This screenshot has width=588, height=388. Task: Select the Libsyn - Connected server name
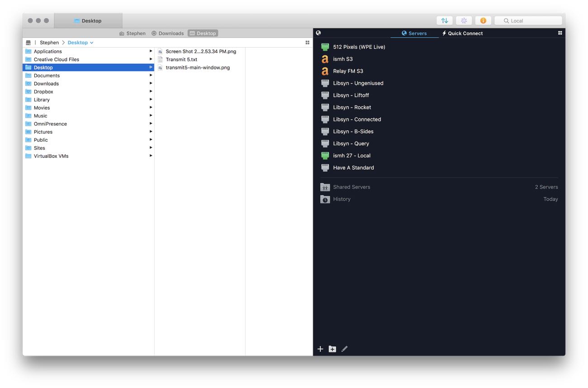coord(357,119)
